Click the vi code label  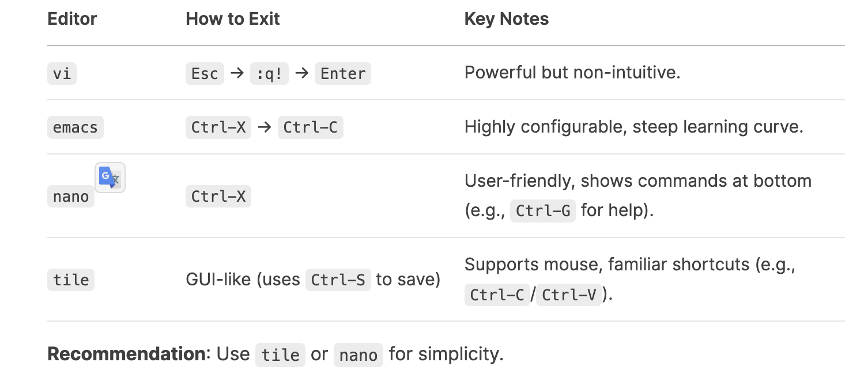coord(62,74)
